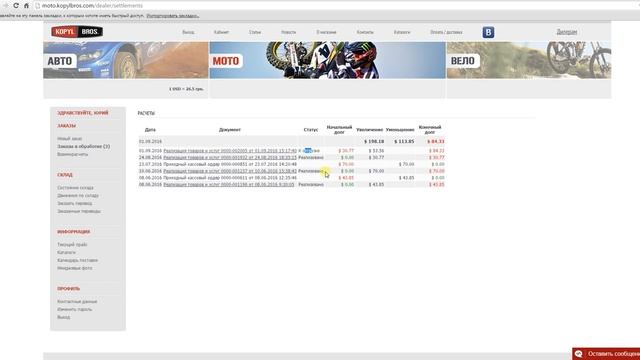Click Выход under Профиль in sidebar

coord(64,317)
